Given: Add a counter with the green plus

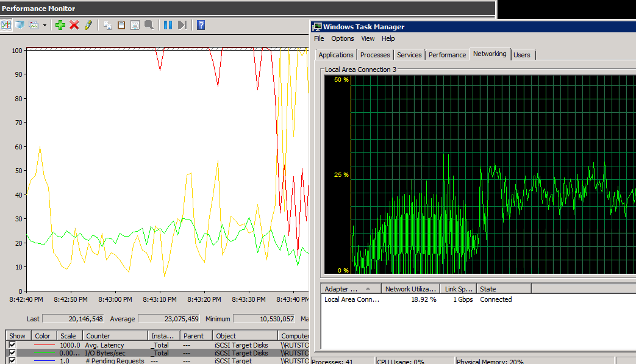Looking at the screenshot, I should coord(60,25).
